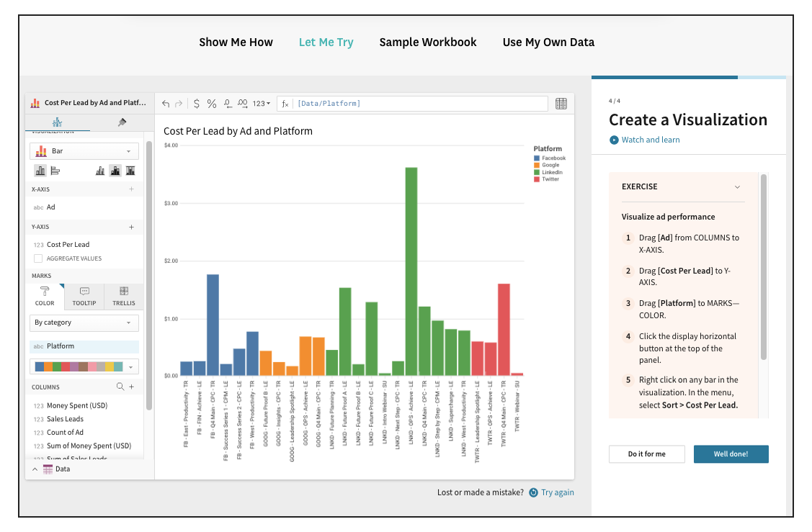Click the Facebook legend blue swatch
Viewport: 812px width, 532px height.
[x=537, y=158]
